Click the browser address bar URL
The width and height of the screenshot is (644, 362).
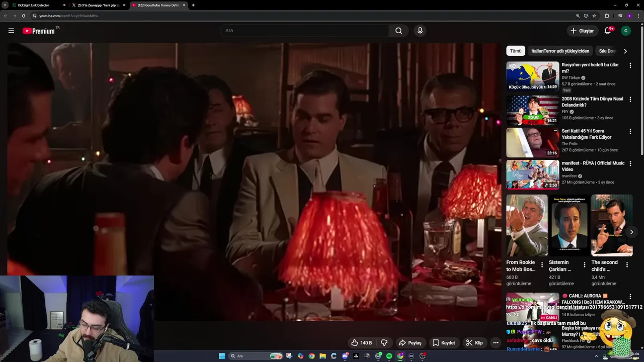pos(68,16)
